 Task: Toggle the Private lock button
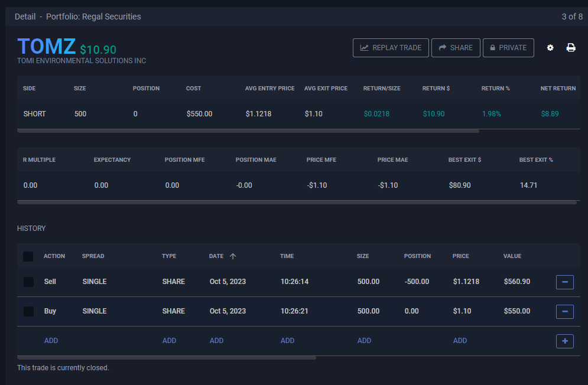pos(508,48)
